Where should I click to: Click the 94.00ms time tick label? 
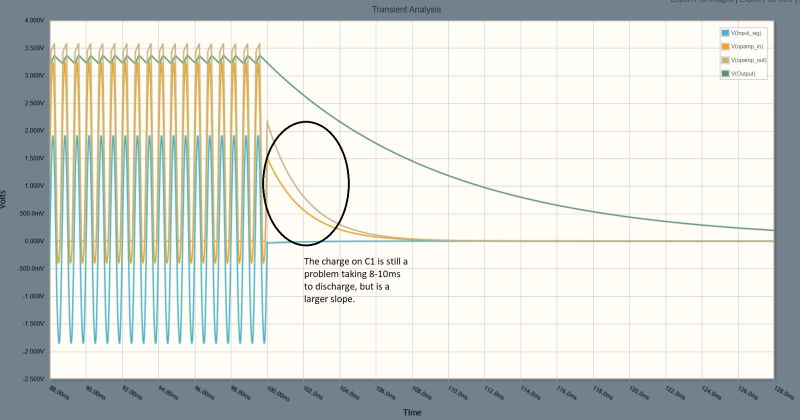pos(167,392)
